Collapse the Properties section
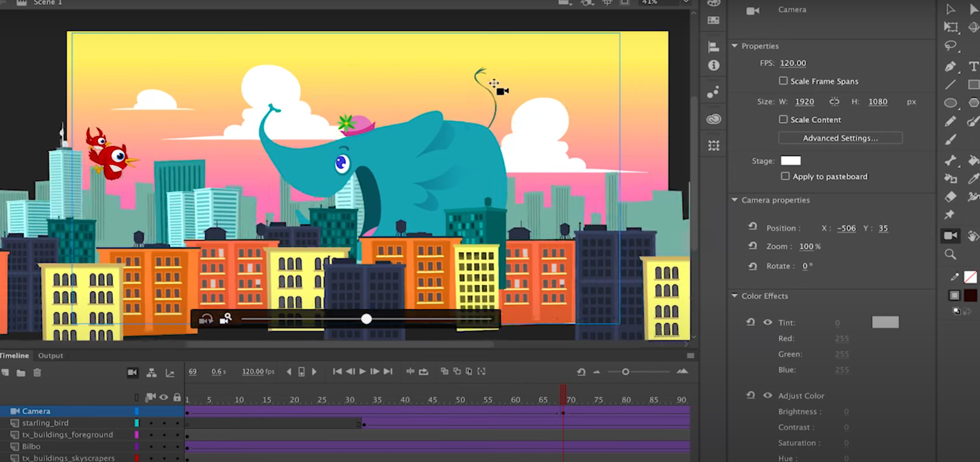Screen dimensions: 980x462 (735, 46)
